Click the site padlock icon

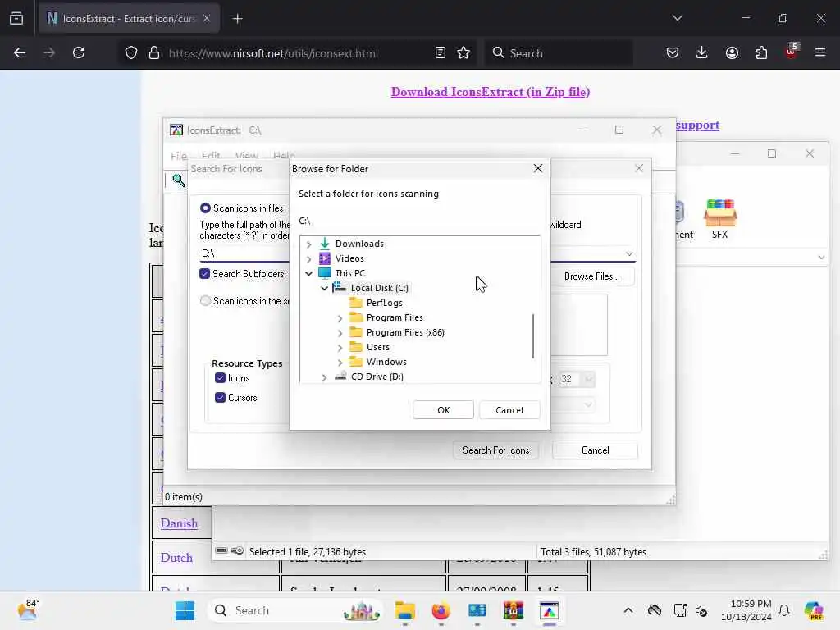point(154,53)
